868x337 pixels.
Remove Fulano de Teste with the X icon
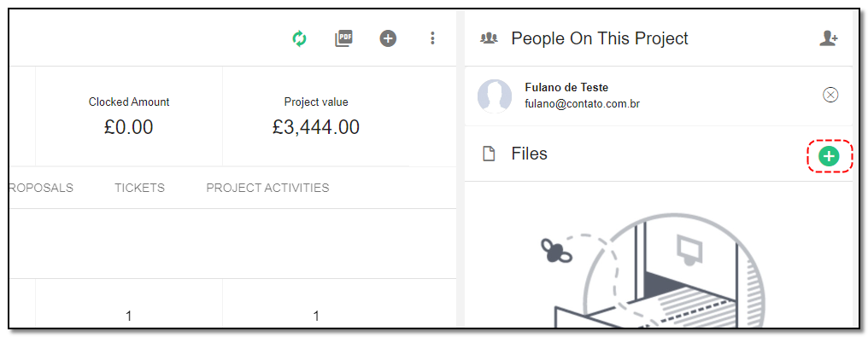[830, 95]
